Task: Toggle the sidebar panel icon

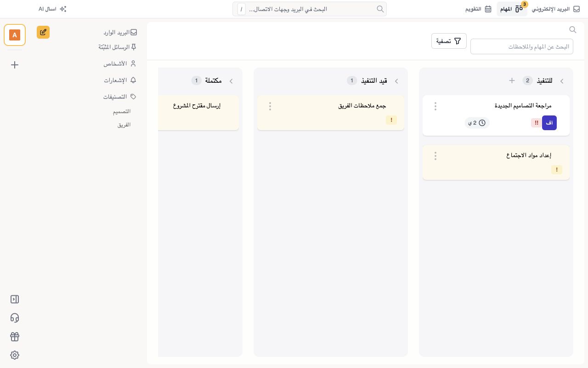Action: coord(15,299)
